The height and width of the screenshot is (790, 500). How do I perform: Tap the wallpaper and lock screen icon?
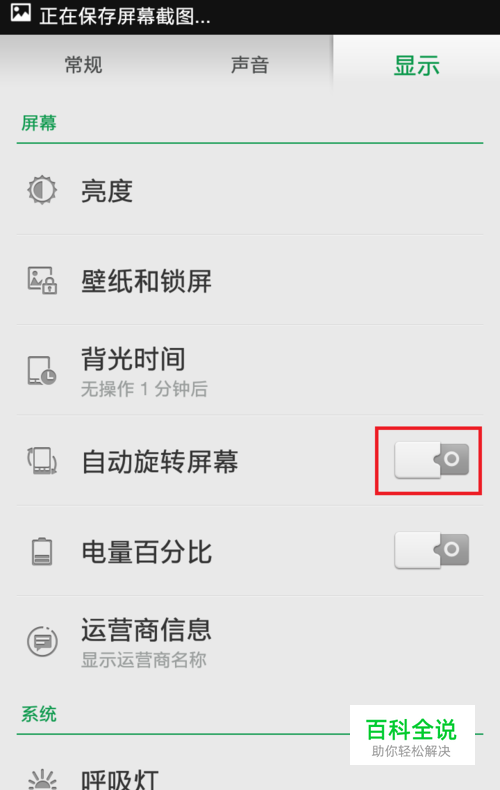[x=42, y=280]
